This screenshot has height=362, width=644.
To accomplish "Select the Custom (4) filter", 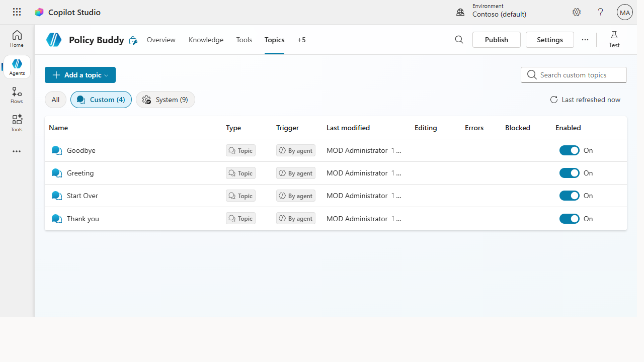I will pos(101,100).
